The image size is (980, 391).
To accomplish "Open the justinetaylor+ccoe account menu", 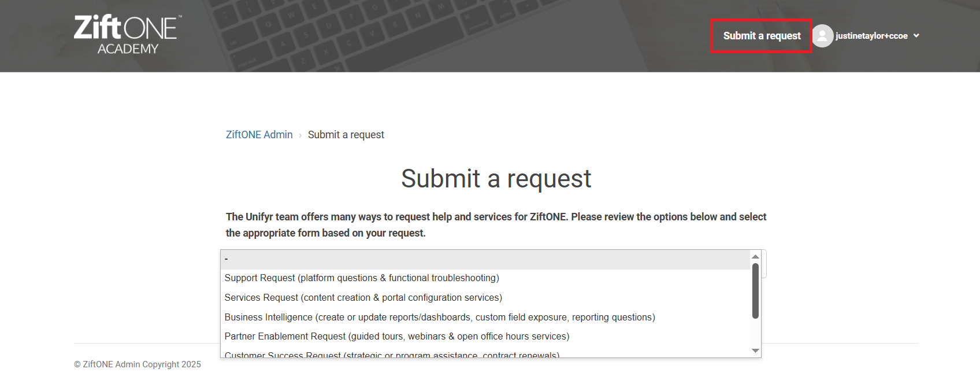I will 916,35.
